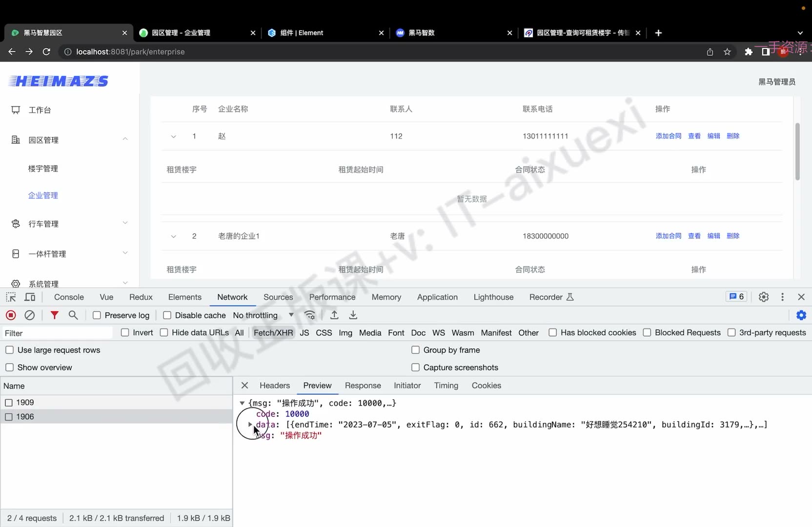This screenshot has width=812, height=527.
Task: Open network settings blue gear
Action: [x=801, y=315]
